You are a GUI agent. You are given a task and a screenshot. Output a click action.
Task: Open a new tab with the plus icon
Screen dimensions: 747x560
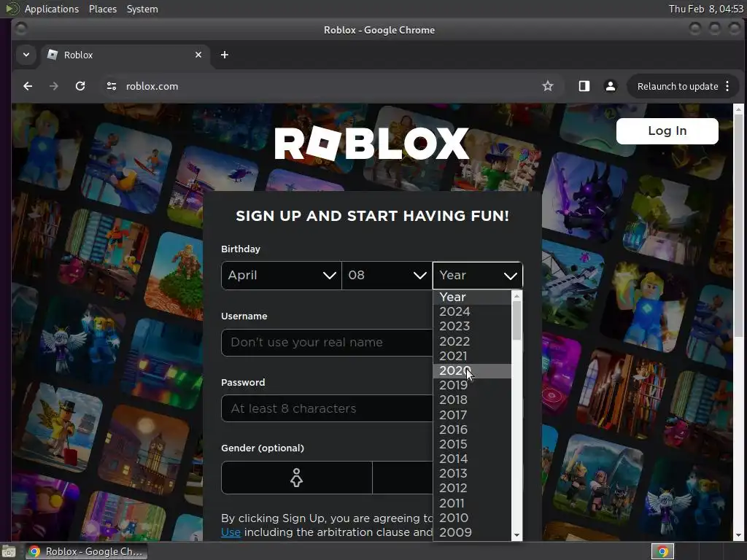click(225, 55)
